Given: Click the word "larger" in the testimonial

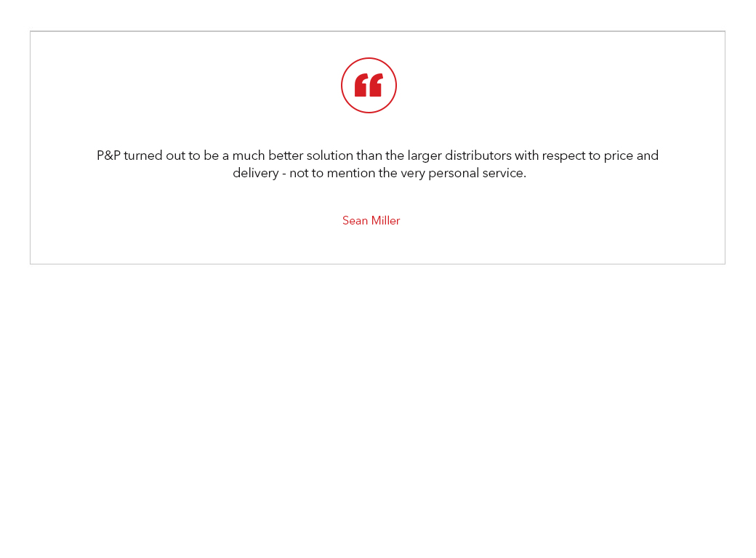Looking at the screenshot, I should tap(425, 156).
